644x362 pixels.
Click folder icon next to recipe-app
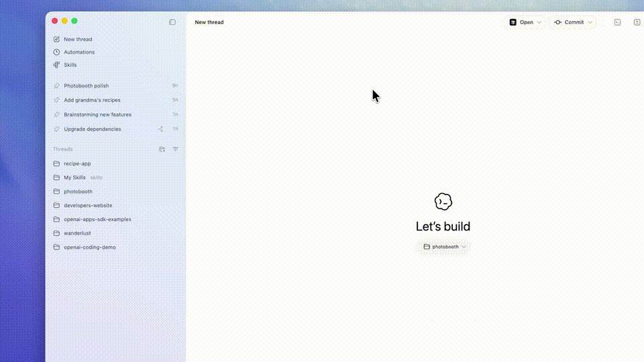pyautogui.click(x=56, y=164)
